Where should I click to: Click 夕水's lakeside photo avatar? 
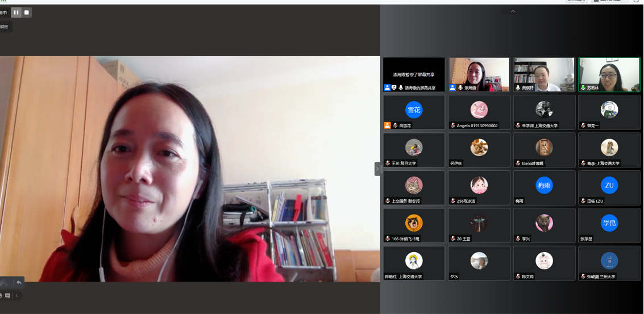click(479, 261)
